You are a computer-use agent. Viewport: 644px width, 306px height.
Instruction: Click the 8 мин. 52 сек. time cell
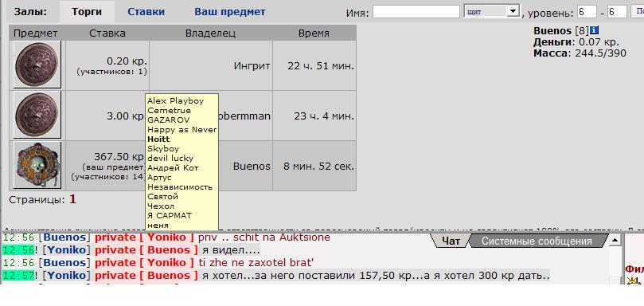(x=314, y=166)
